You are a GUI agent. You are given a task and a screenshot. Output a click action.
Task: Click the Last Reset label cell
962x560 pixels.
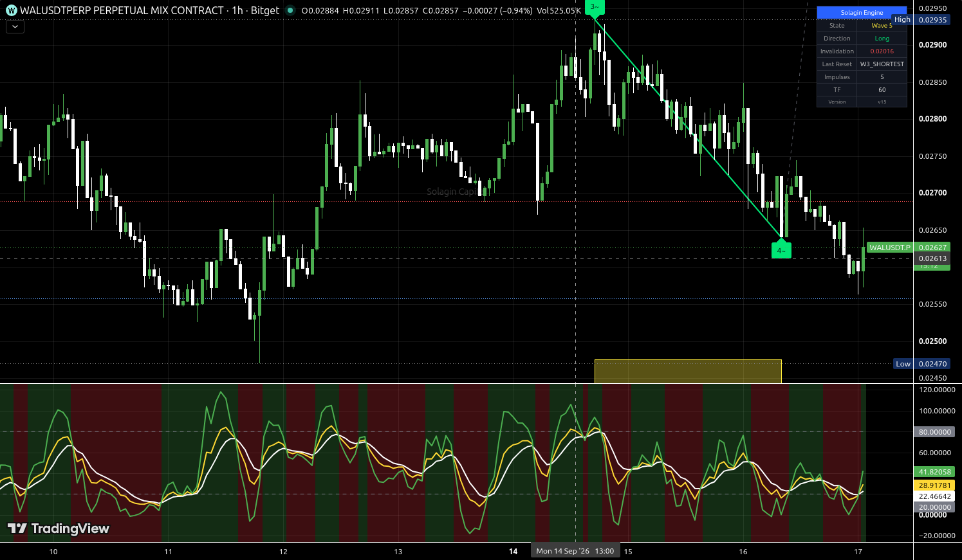click(x=837, y=64)
